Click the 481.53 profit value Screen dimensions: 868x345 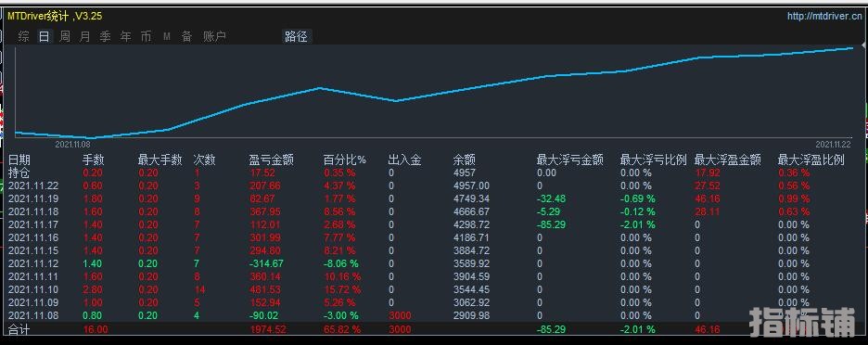click(265, 289)
